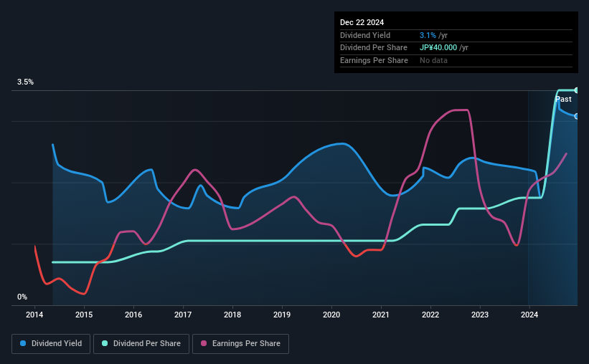
Task: Click the 2024 x-axis label
Action: 529,315
